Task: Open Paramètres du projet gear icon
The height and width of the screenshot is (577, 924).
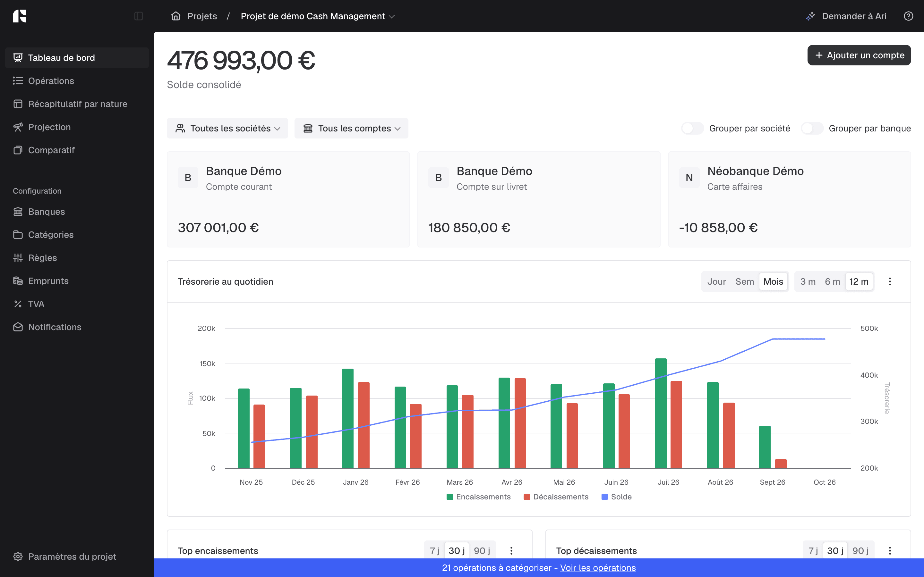Action: (18, 556)
